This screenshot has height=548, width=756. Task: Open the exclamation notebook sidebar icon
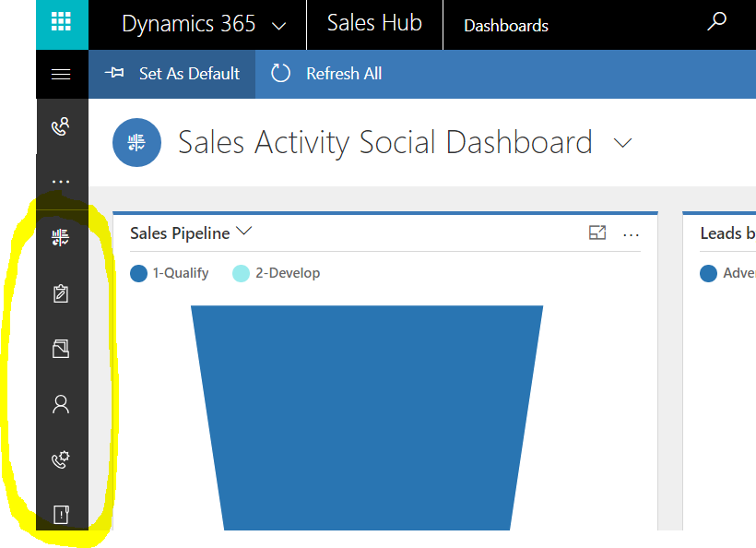pos(61,514)
